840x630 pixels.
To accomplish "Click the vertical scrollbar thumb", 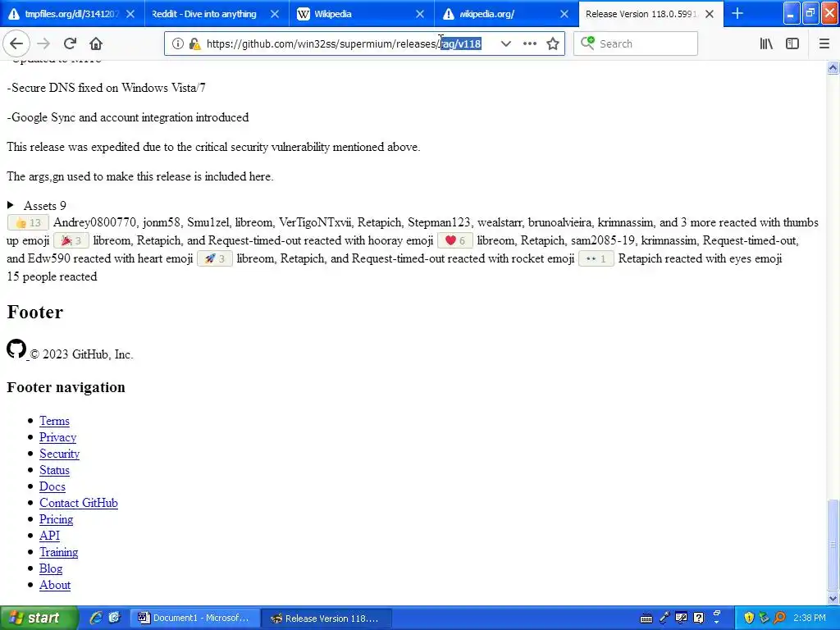I will (x=833, y=544).
